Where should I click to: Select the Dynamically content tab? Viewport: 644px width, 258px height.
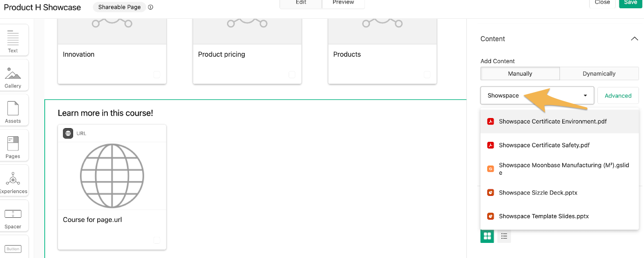599,74
